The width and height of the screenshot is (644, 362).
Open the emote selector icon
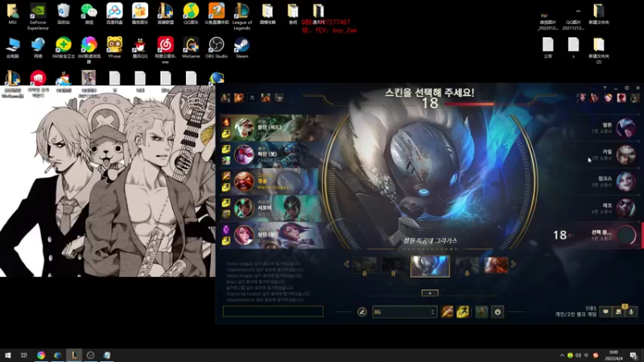click(x=497, y=312)
